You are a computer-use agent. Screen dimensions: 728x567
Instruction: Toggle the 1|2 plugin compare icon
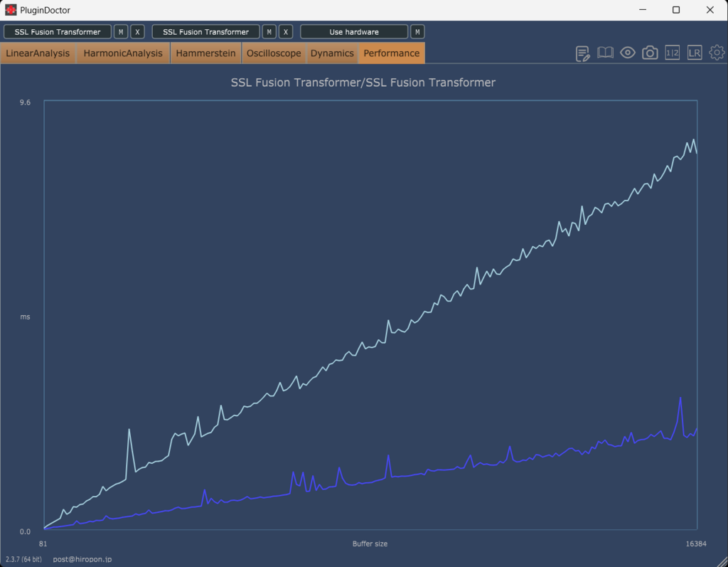point(673,53)
